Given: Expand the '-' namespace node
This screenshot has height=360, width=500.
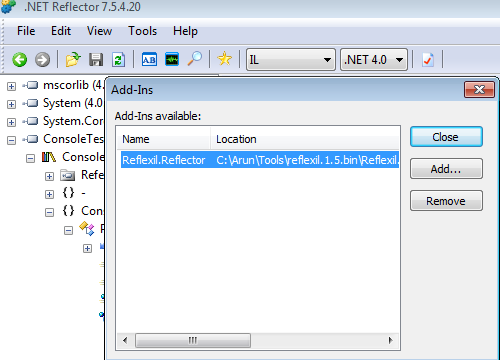Looking at the screenshot, I should (49, 194).
